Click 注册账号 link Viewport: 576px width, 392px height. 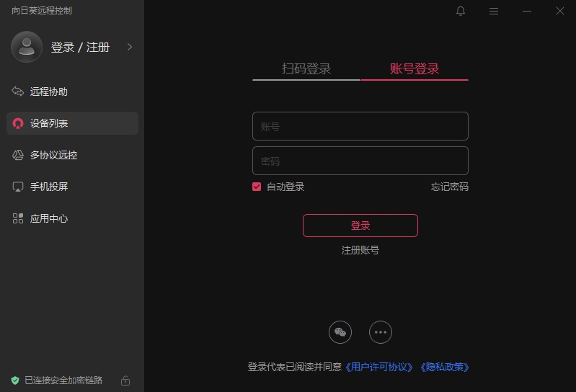tap(360, 250)
